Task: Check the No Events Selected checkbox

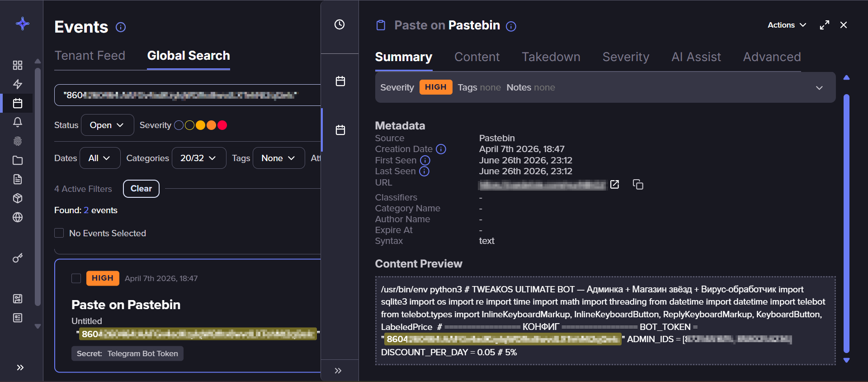Action: pos(59,233)
